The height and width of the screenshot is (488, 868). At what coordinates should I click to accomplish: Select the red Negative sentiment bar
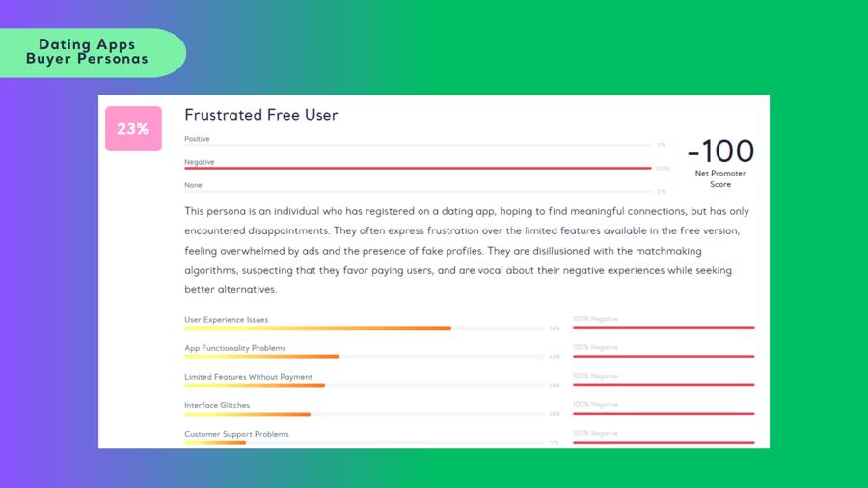click(418, 168)
